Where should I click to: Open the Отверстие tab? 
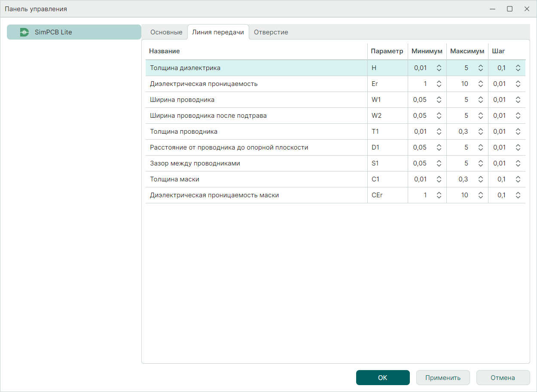click(271, 32)
